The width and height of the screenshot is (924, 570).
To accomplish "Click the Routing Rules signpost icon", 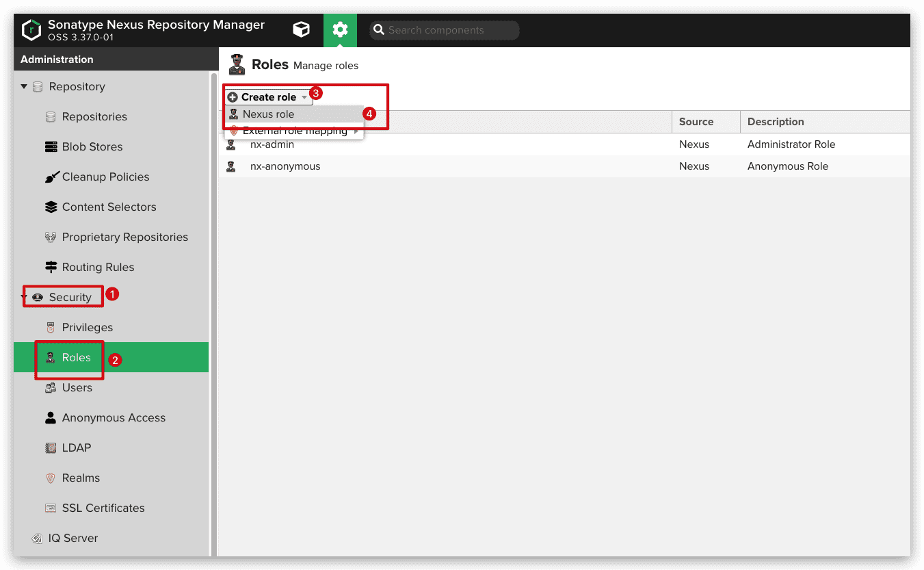I will 51,268.
